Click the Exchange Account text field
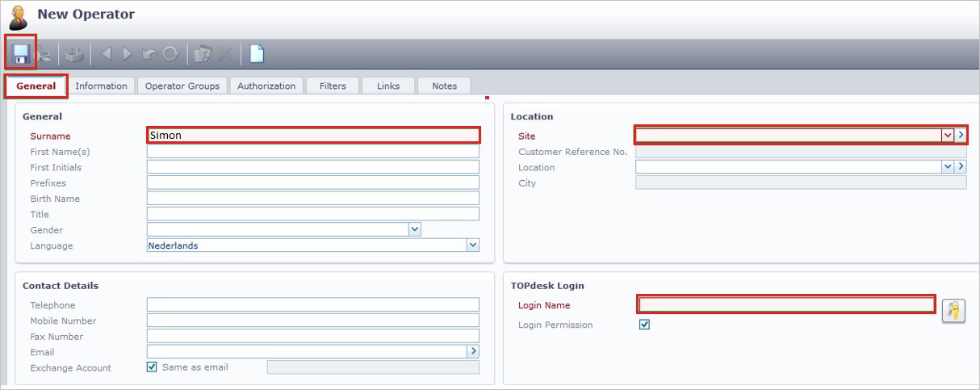980x390 pixels. (x=373, y=367)
